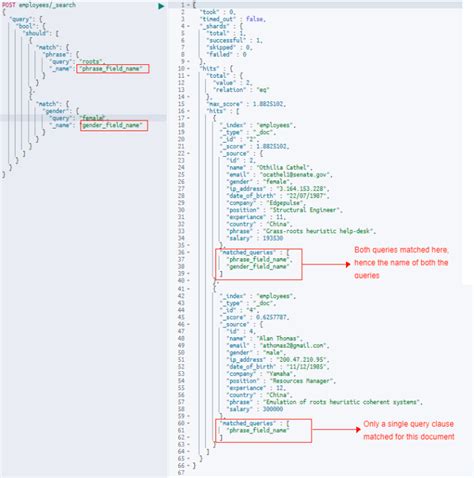The width and height of the screenshot is (474, 478).
Task: Collapse the "_shards" block at line 4
Action: pyautogui.click(x=188, y=26)
